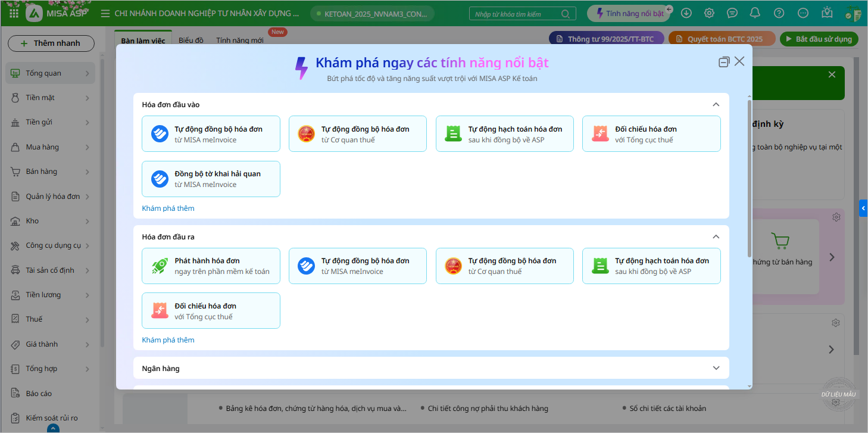Open the help question mark icon
868x433 pixels.
[779, 13]
